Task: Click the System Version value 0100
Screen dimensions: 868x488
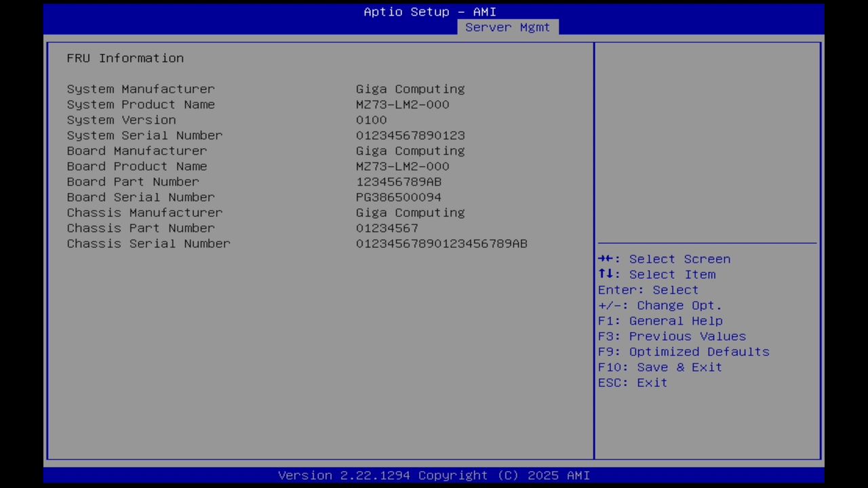Action: pos(371,120)
